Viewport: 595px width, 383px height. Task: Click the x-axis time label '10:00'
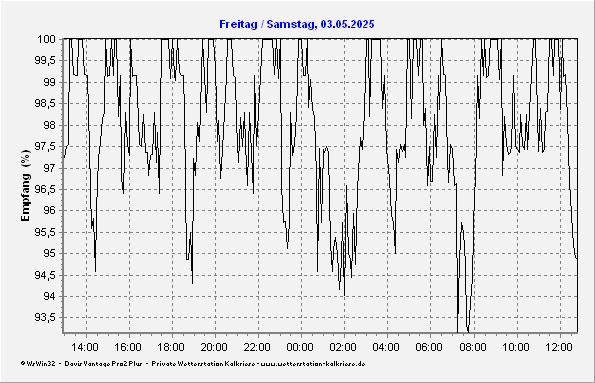click(x=516, y=347)
